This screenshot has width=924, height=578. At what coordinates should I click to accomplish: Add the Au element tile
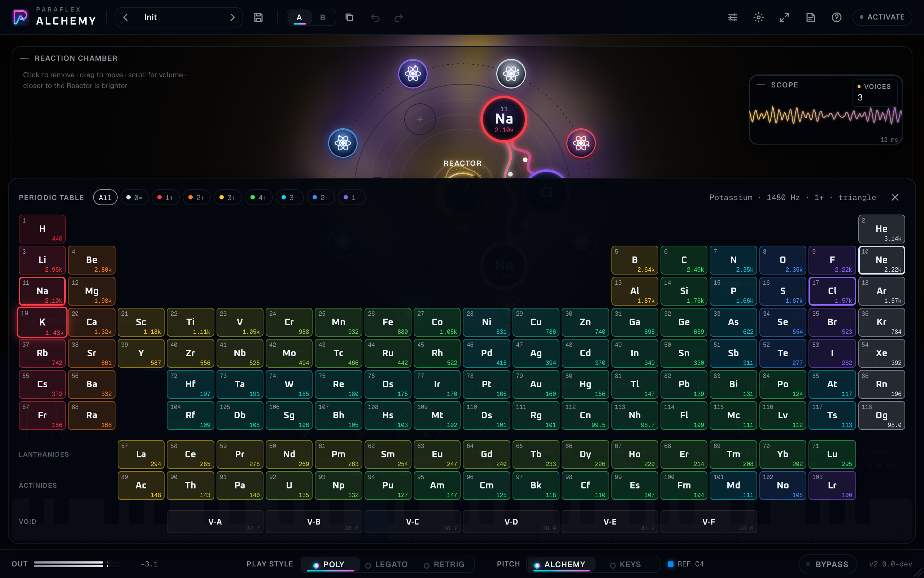click(x=536, y=384)
